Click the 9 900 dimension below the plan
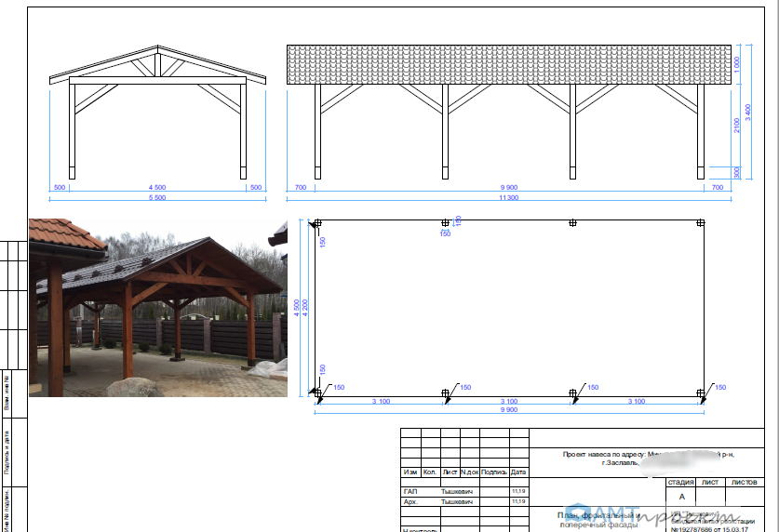The image size is (779, 532). point(508,410)
